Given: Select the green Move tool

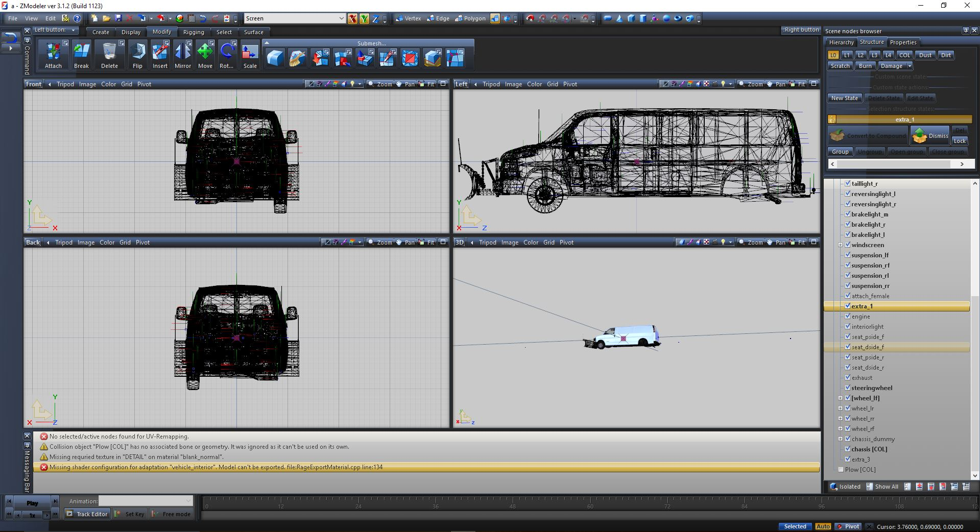Looking at the screenshot, I should pyautogui.click(x=205, y=55).
